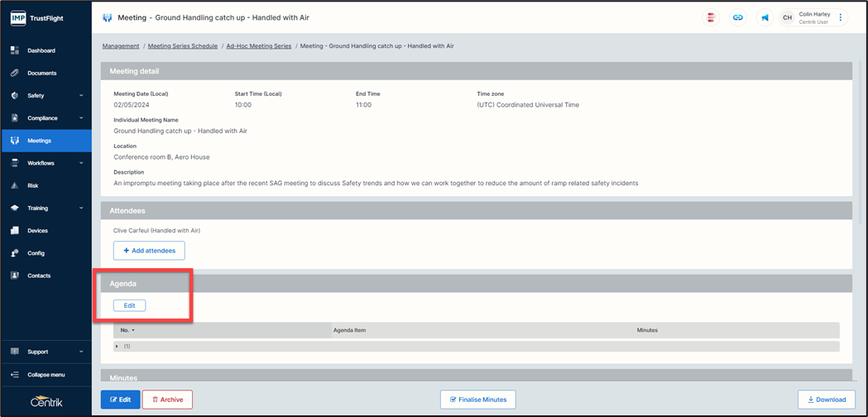Click the Add attendees button
Image resolution: width=868 pixels, height=417 pixels.
(149, 250)
